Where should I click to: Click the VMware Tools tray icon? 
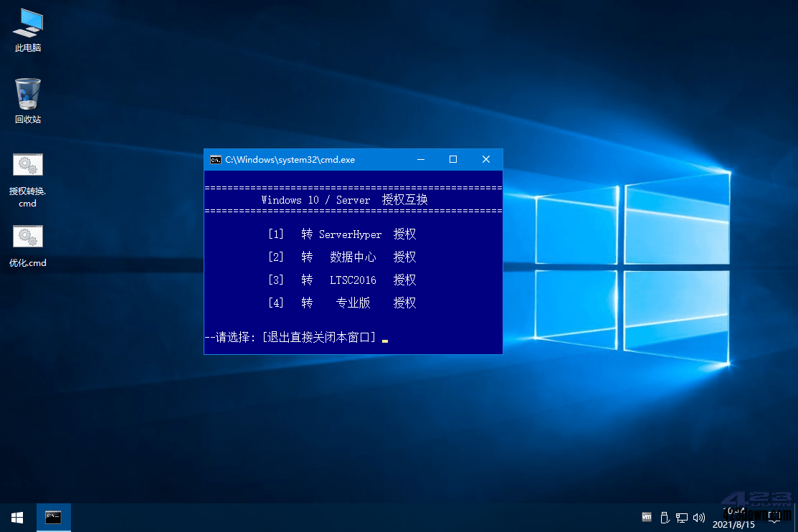(x=646, y=517)
